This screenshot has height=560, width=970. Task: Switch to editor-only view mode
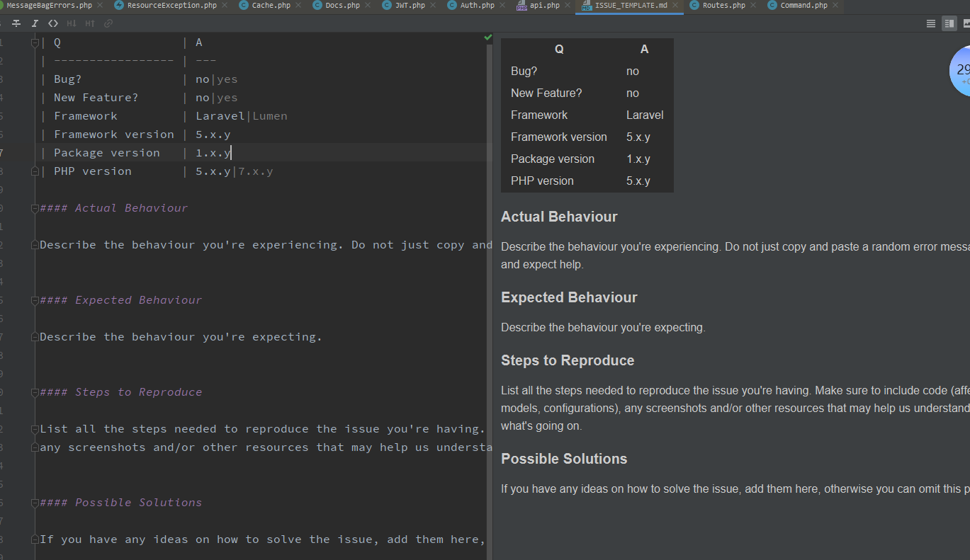(x=931, y=23)
